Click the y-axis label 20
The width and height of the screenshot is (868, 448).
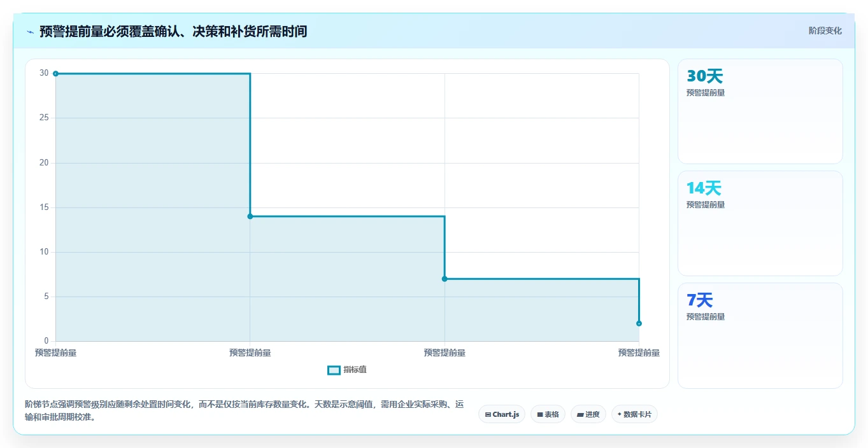point(44,163)
